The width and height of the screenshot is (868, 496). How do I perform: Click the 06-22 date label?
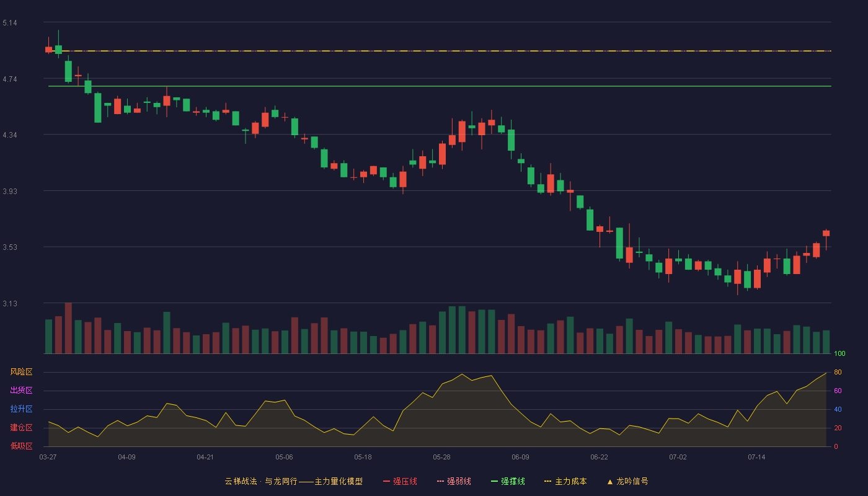[x=599, y=457]
